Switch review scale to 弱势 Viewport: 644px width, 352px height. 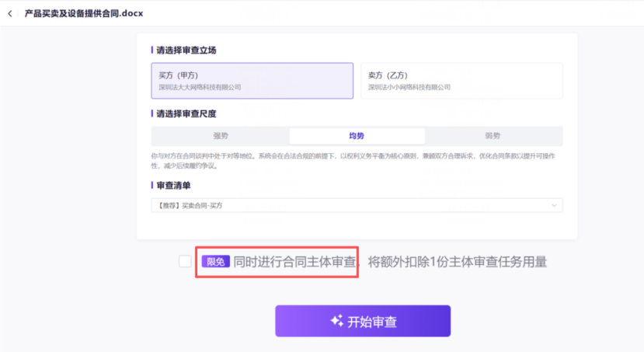coord(493,136)
